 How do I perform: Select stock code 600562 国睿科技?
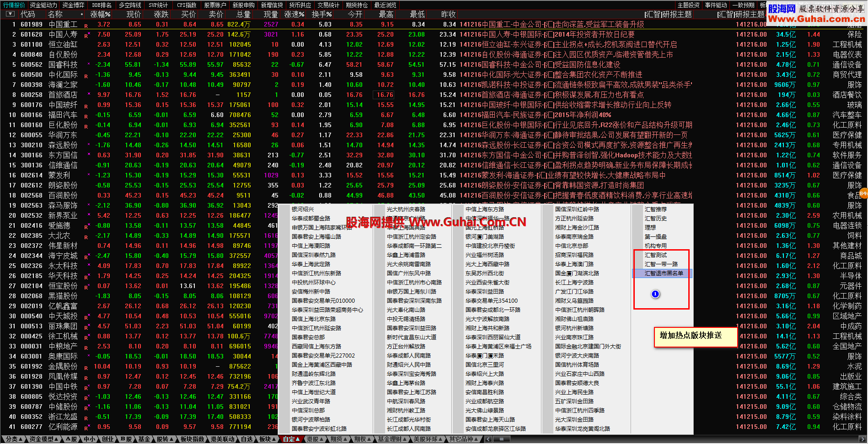coord(32,64)
